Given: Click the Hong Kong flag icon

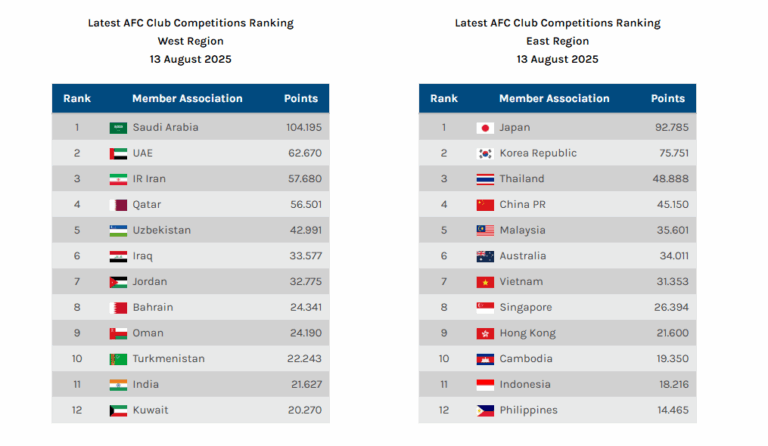Looking at the screenshot, I should coord(485,334).
